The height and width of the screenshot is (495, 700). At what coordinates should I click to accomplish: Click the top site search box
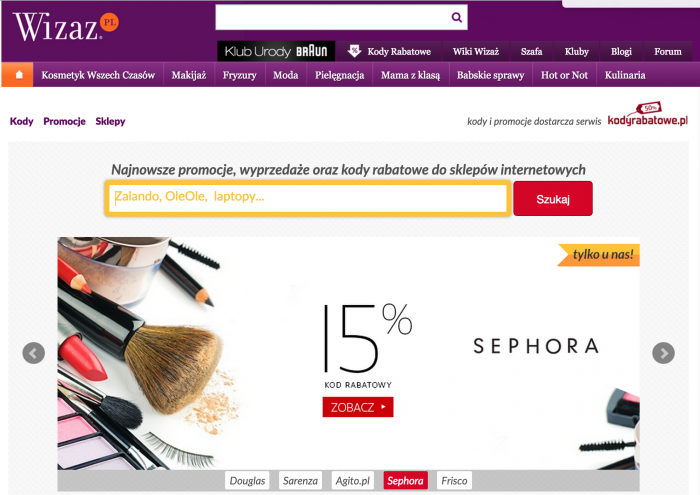pos(342,17)
